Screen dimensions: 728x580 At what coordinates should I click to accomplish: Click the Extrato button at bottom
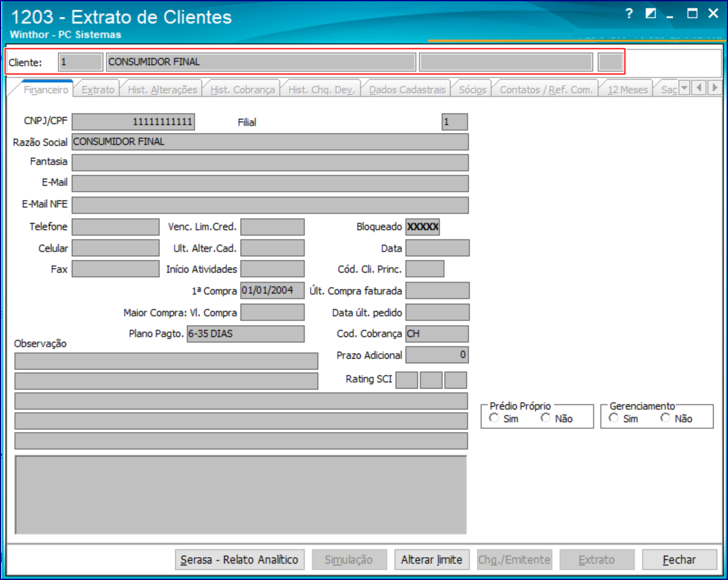(x=597, y=559)
